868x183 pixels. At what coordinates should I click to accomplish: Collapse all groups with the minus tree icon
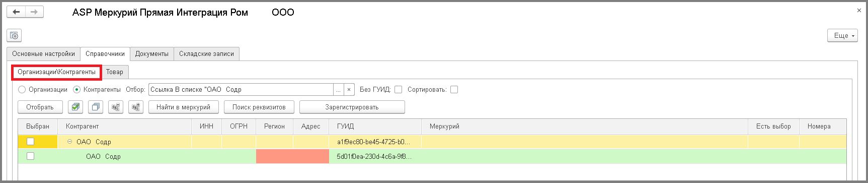[x=116, y=107]
